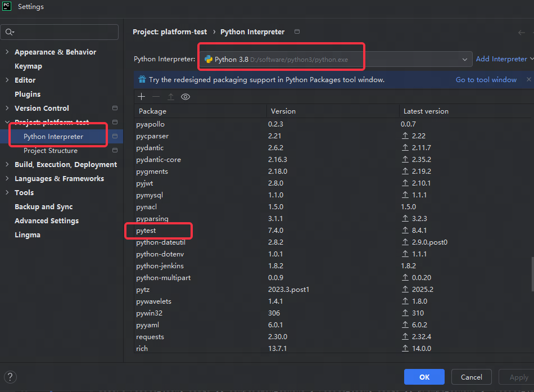This screenshot has height=392, width=534.
Task: Click the settings search input field
Action: point(60,32)
